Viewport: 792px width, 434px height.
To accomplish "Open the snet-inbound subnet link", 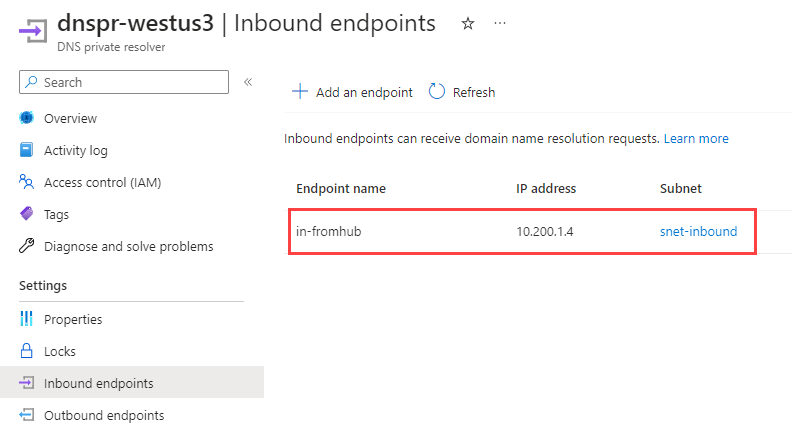I will [698, 231].
